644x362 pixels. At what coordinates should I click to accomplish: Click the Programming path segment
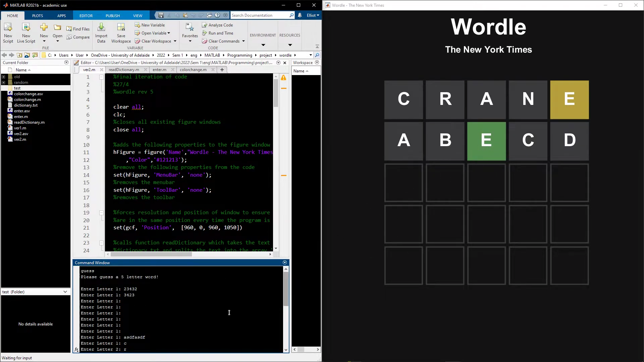click(x=239, y=55)
